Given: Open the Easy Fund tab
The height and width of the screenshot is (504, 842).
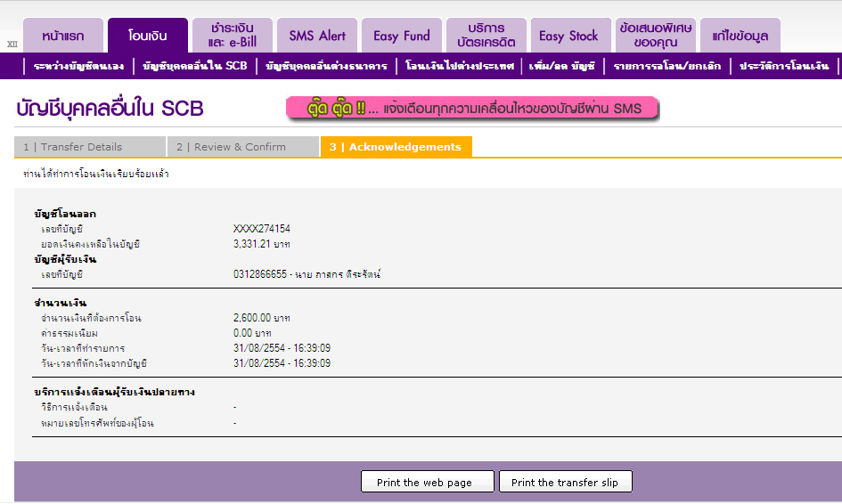Looking at the screenshot, I should pyautogui.click(x=402, y=36).
